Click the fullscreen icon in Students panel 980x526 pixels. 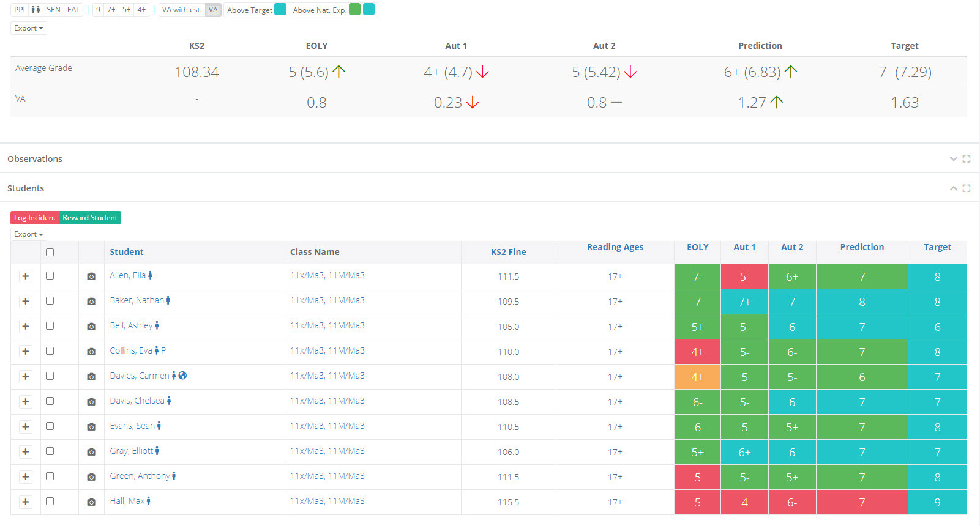967,188
